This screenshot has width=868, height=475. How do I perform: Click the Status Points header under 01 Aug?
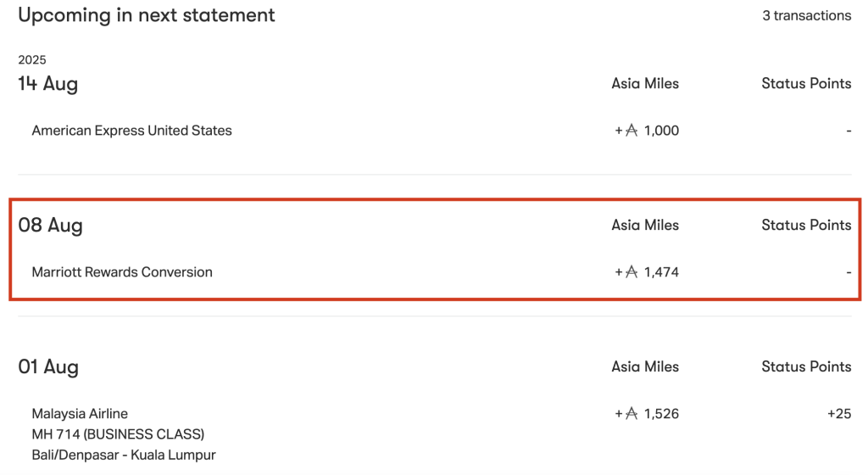(x=806, y=367)
